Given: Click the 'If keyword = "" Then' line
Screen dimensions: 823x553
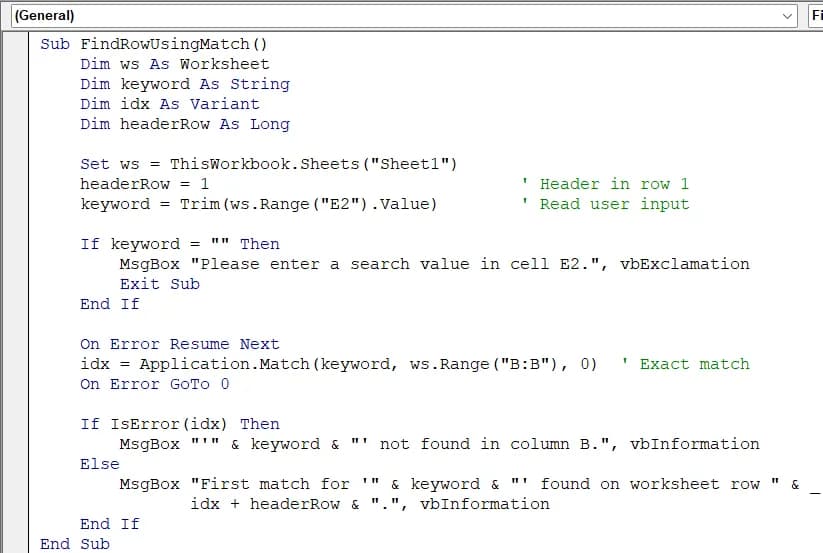Looking at the screenshot, I should tap(180, 244).
